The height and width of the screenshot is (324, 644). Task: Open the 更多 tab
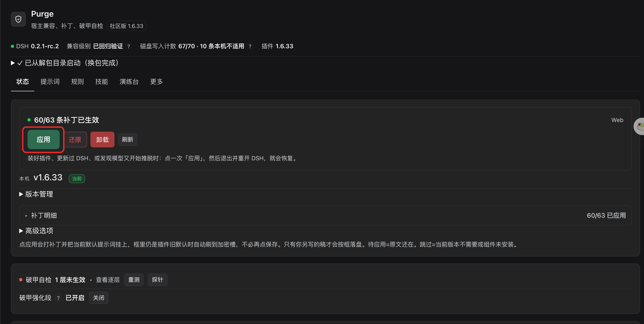click(156, 82)
